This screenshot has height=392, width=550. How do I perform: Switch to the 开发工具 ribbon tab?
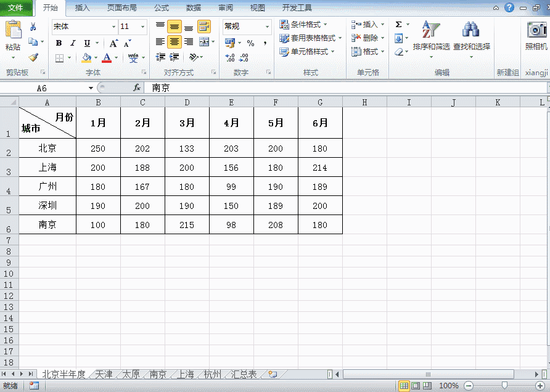click(x=297, y=8)
